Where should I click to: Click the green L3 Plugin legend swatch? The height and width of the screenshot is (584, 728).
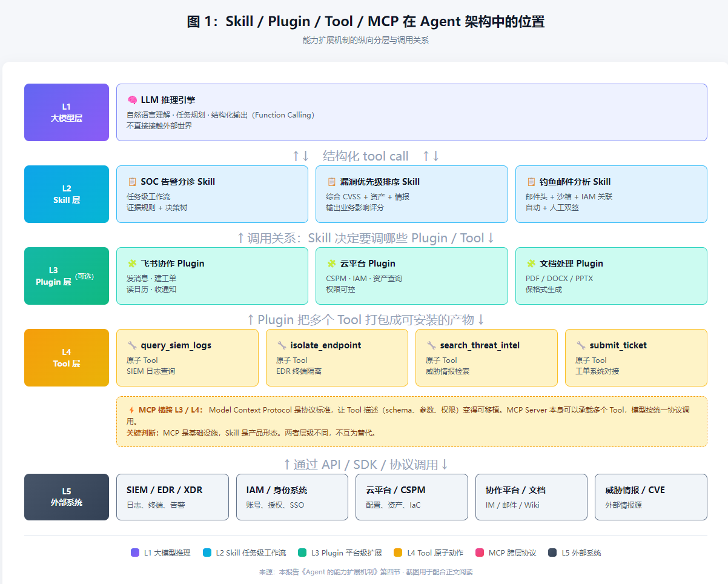pos(302,552)
